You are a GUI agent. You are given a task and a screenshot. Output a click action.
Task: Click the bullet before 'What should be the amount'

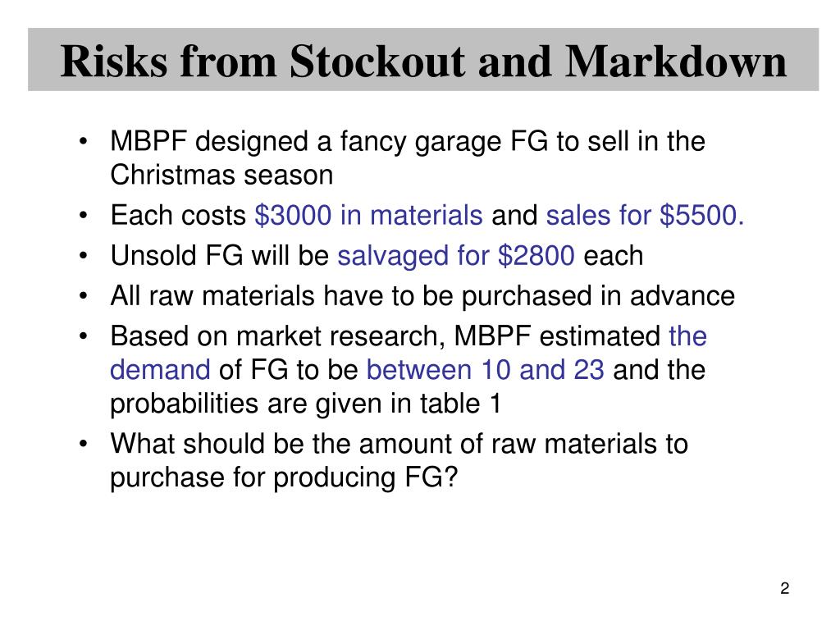(83, 444)
